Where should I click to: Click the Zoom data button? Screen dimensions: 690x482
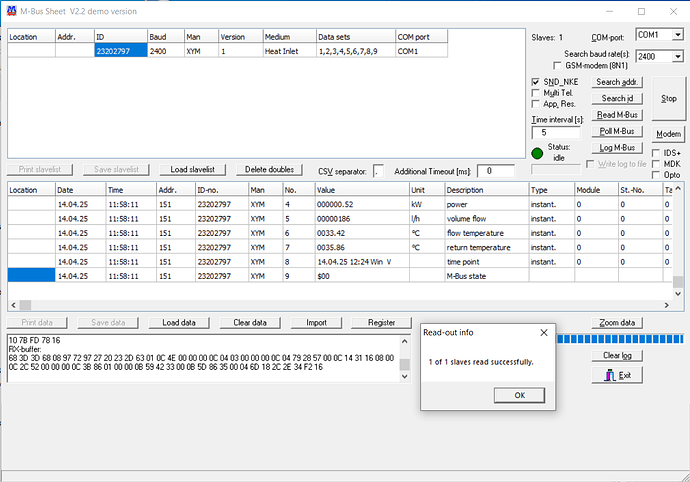pos(617,323)
